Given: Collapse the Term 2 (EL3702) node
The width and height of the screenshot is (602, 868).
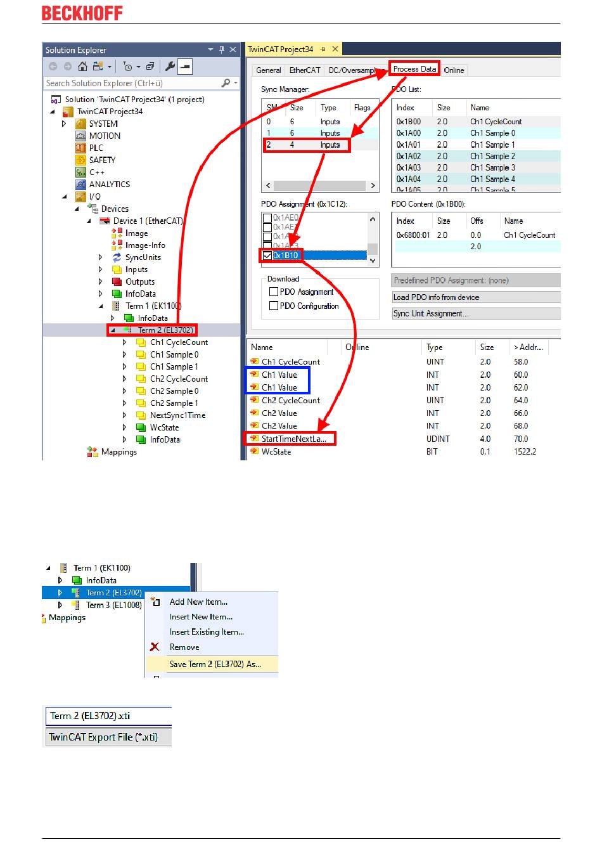Looking at the screenshot, I should [x=113, y=330].
